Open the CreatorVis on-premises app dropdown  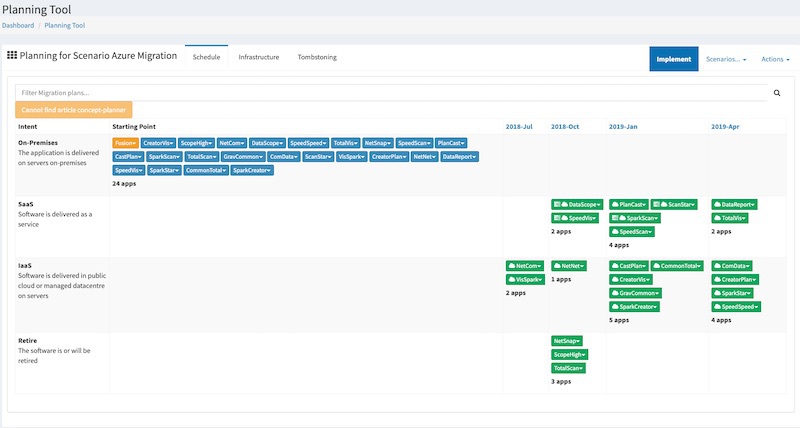coord(158,143)
